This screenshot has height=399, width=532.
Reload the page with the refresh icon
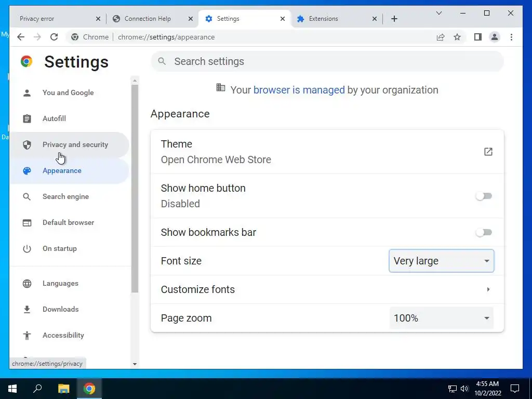click(x=54, y=37)
